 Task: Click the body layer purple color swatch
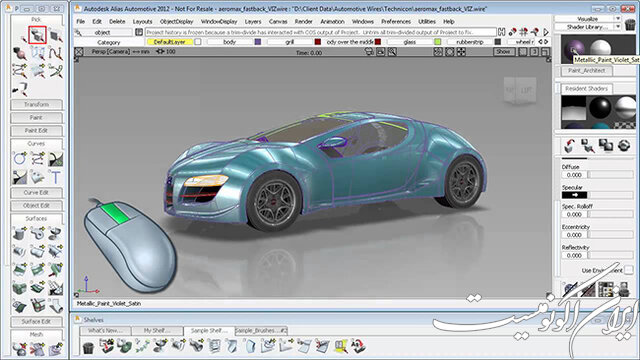pos(258,42)
